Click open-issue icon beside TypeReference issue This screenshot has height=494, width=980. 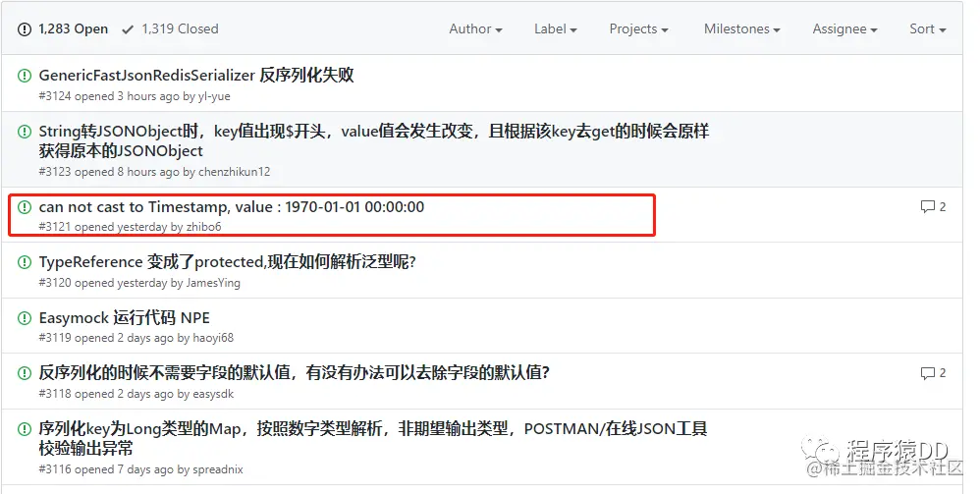point(25,262)
